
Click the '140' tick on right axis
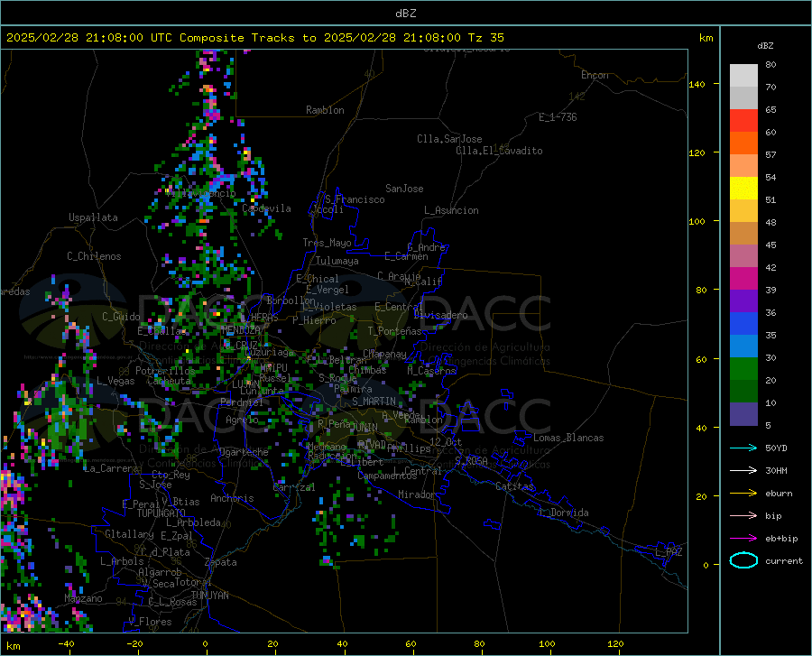pos(697,84)
